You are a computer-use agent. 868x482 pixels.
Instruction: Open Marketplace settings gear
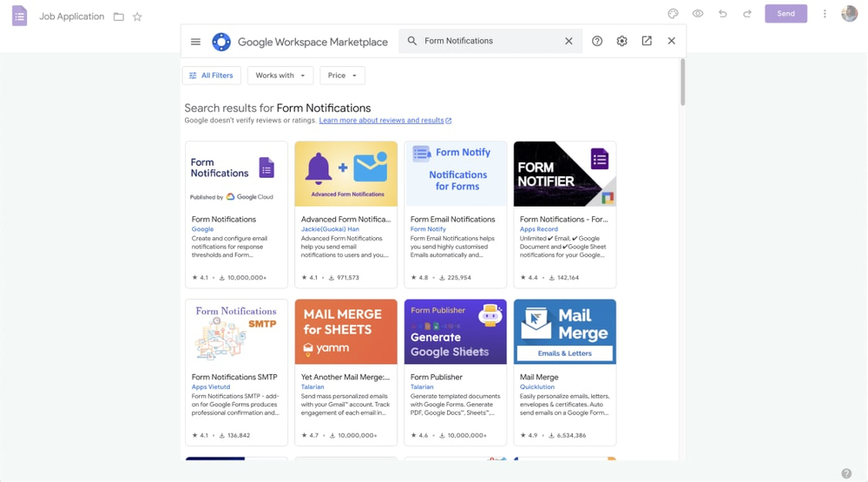click(x=621, y=42)
